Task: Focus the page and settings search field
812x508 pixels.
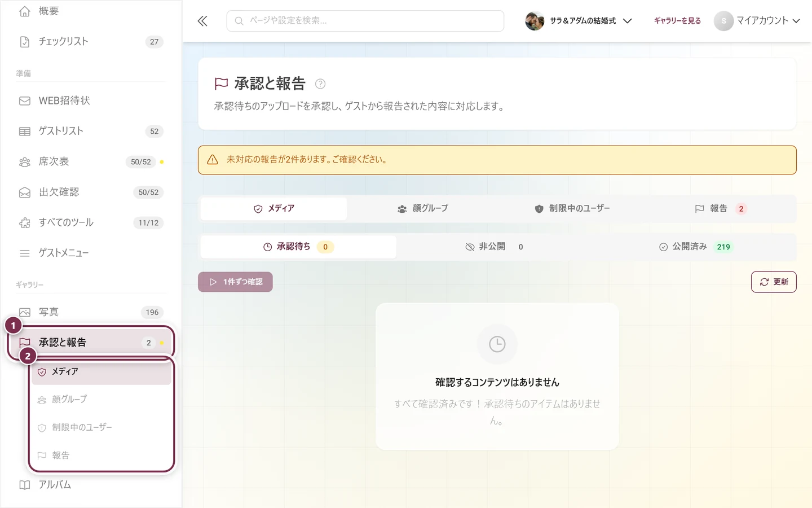Action: [365, 21]
